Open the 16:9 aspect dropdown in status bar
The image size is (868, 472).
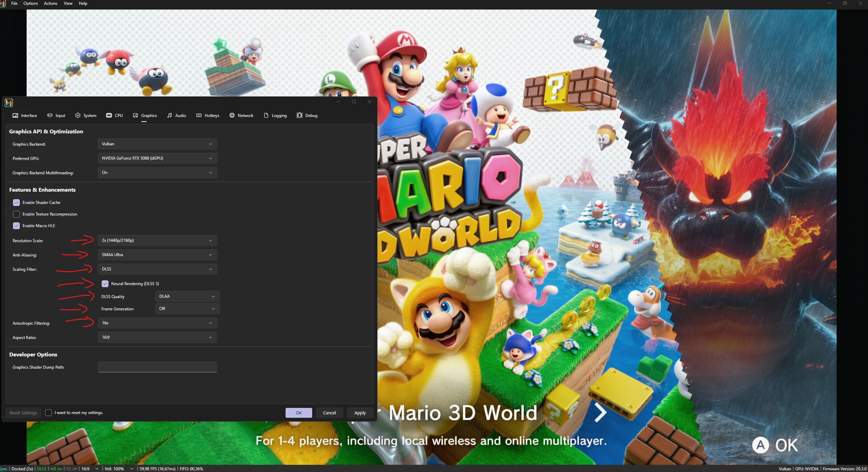click(x=90, y=469)
